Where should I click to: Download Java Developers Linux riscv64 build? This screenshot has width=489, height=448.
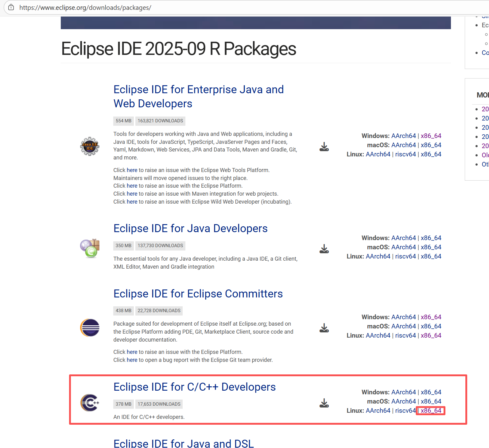tap(405, 256)
